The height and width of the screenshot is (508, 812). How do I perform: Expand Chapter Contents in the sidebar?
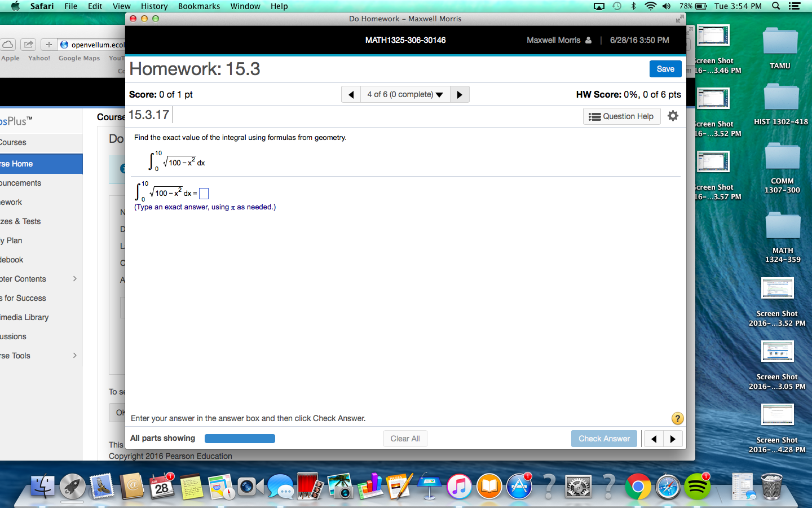click(74, 279)
